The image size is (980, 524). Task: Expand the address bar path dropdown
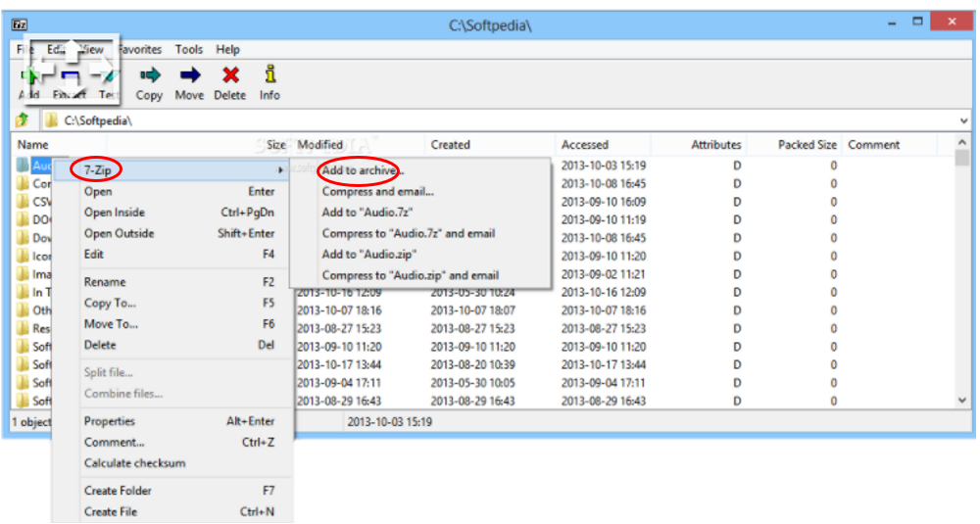click(964, 120)
